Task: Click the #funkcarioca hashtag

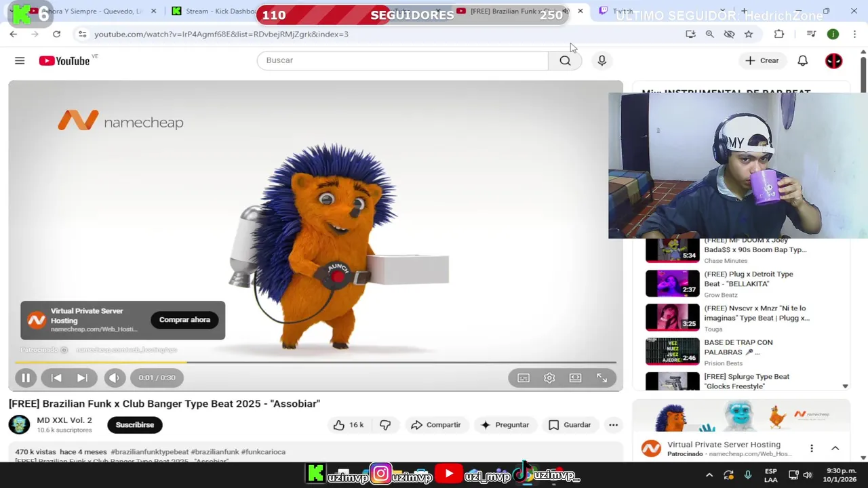Action: coord(263,452)
